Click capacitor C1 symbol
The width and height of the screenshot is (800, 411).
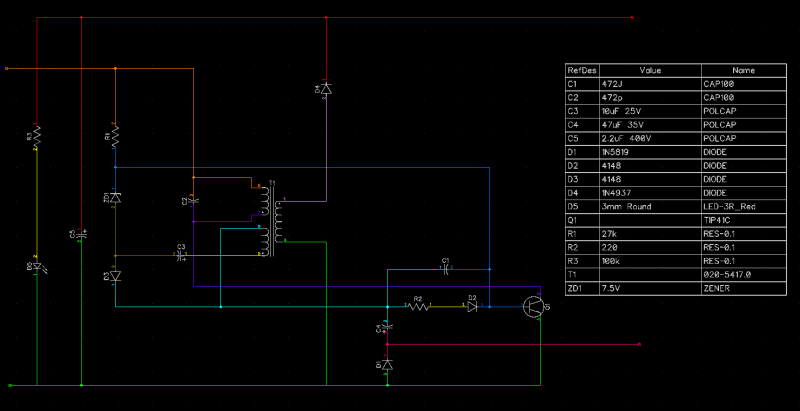[x=446, y=268]
